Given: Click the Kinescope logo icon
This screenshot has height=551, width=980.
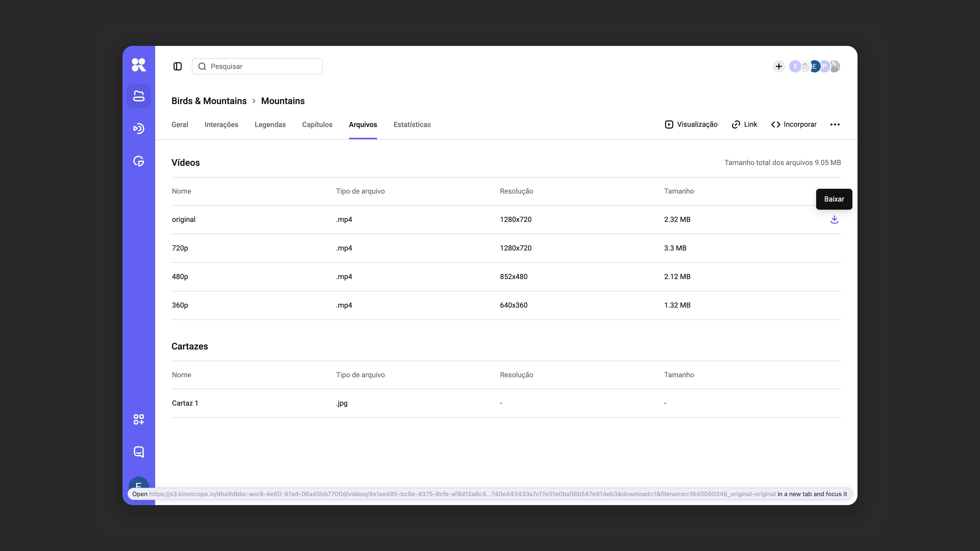Looking at the screenshot, I should [139, 65].
